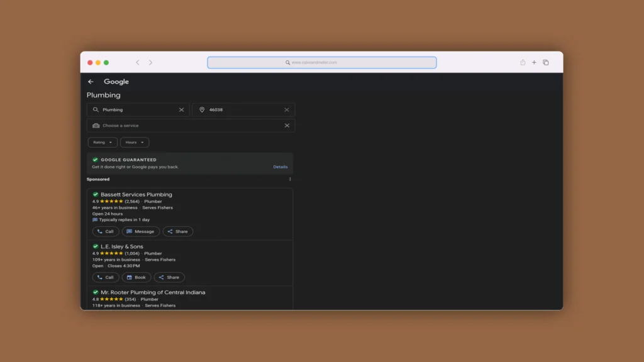
Task: Clear the 46038 location field
Action: (x=287, y=109)
